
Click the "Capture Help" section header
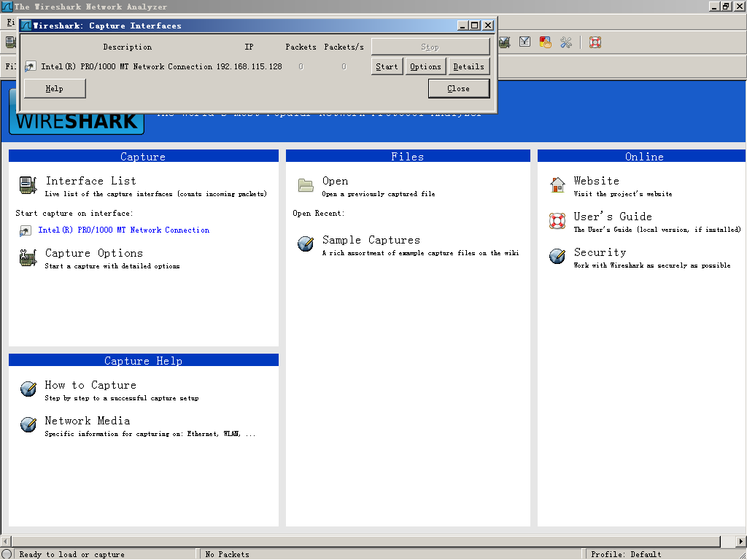click(144, 360)
